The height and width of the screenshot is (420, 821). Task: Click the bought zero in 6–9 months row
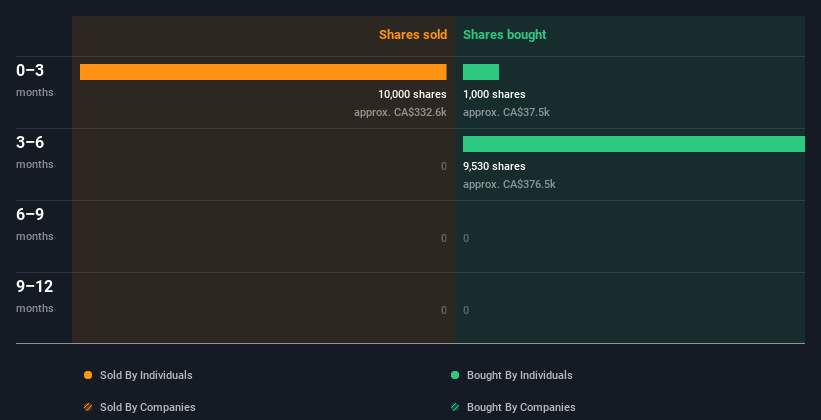tap(466, 238)
